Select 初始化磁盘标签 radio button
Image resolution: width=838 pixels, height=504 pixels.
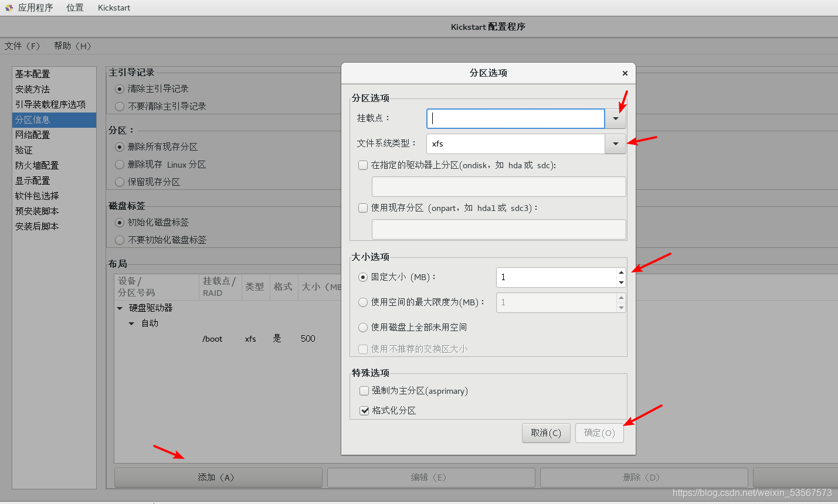point(120,223)
